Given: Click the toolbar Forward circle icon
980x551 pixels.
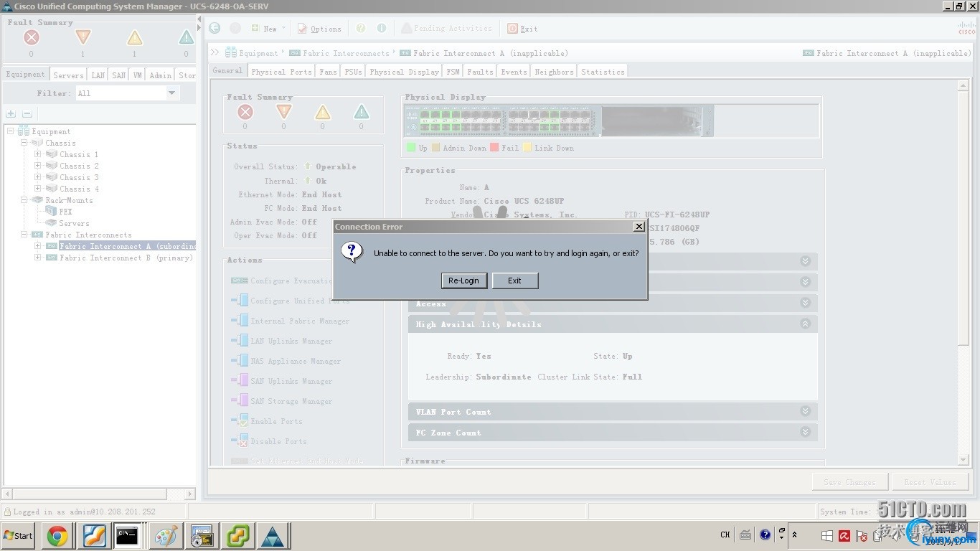Looking at the screenshot, I should [x=235, y=28].
